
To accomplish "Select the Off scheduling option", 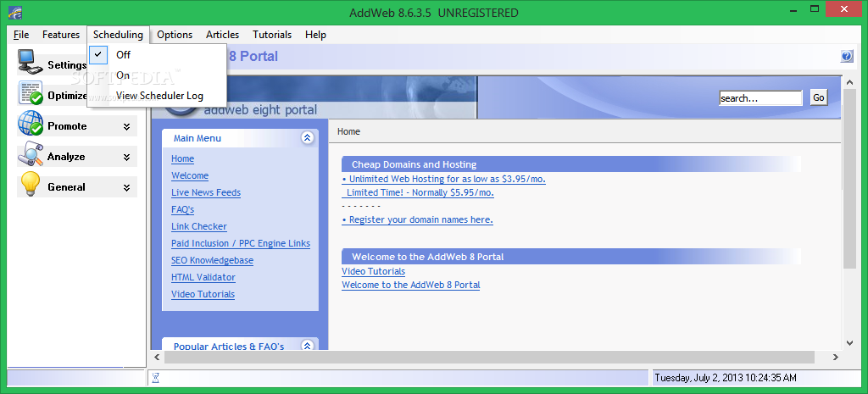I will (157, 55).
